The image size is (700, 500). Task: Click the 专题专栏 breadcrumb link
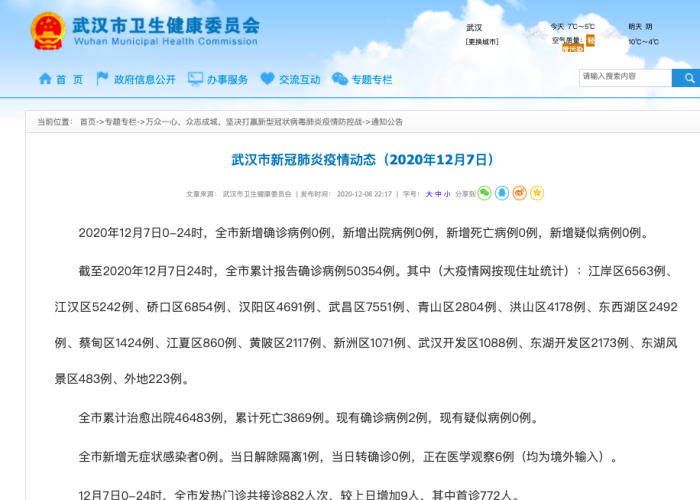click(121, 122)
